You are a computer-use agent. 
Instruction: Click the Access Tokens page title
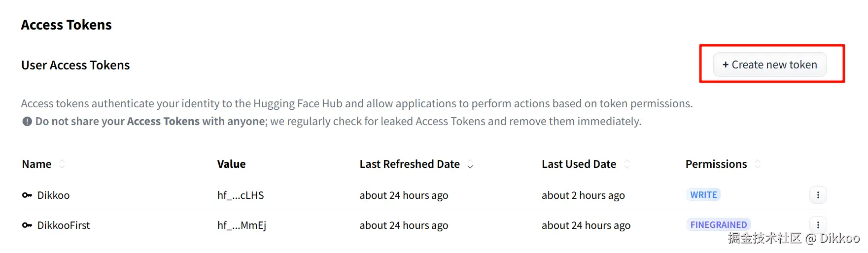67,25
